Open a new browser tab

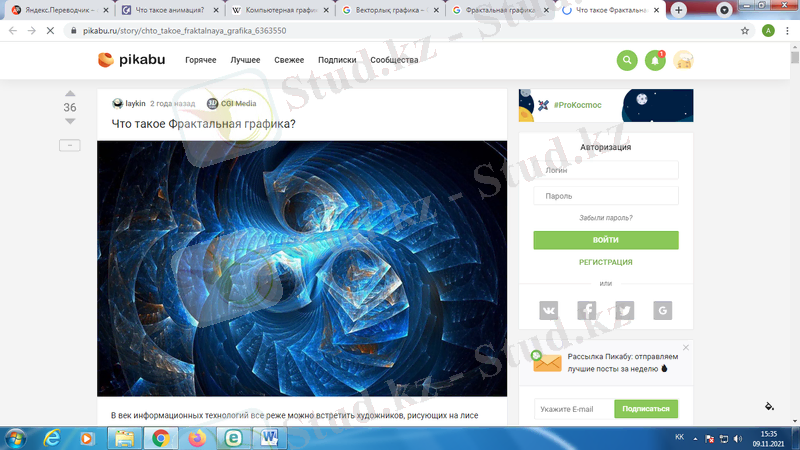(x=679, y=10)
